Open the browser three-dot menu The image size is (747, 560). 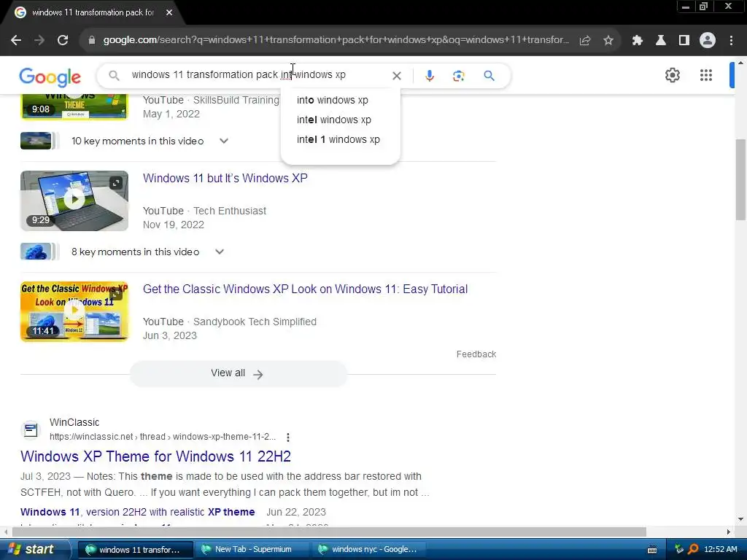point(731,41)
